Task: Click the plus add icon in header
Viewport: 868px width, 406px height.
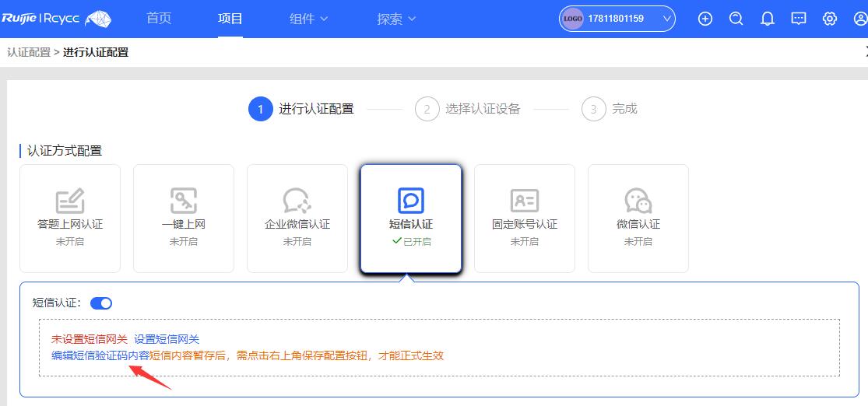Action: [x=705, y=19]
